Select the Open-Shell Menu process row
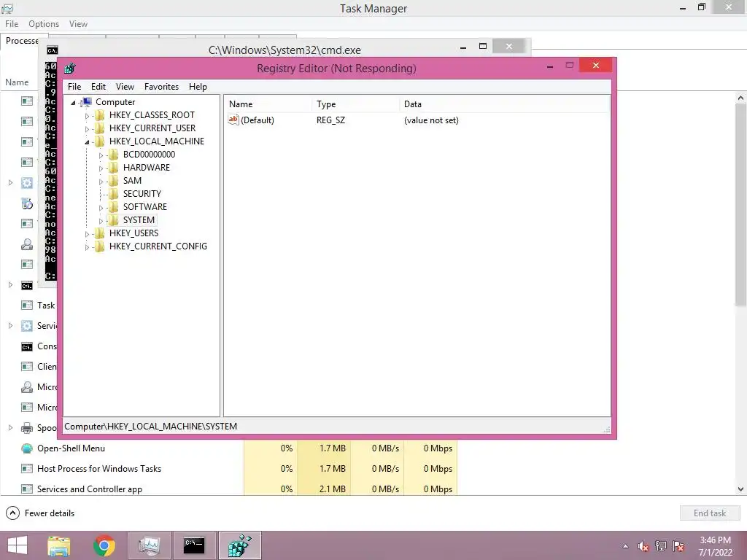747x560 pixels. pos(228,448)
